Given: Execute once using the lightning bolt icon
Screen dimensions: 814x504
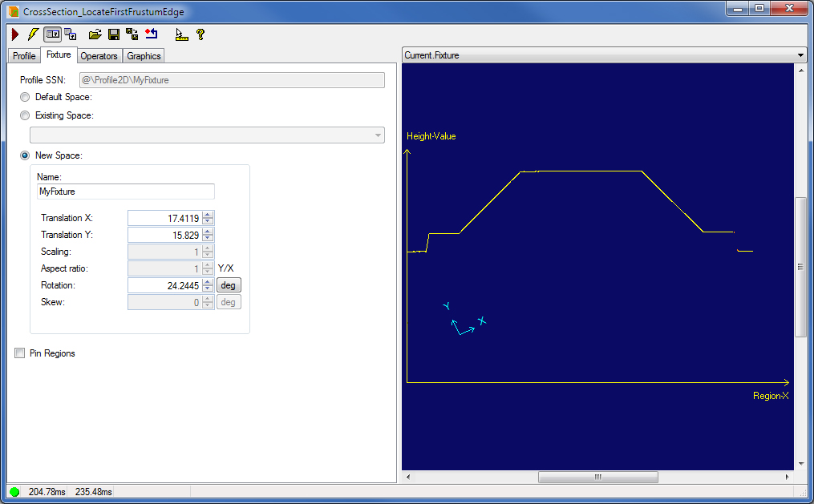Looking at the screenshot, I should click(x=32, y=34).
